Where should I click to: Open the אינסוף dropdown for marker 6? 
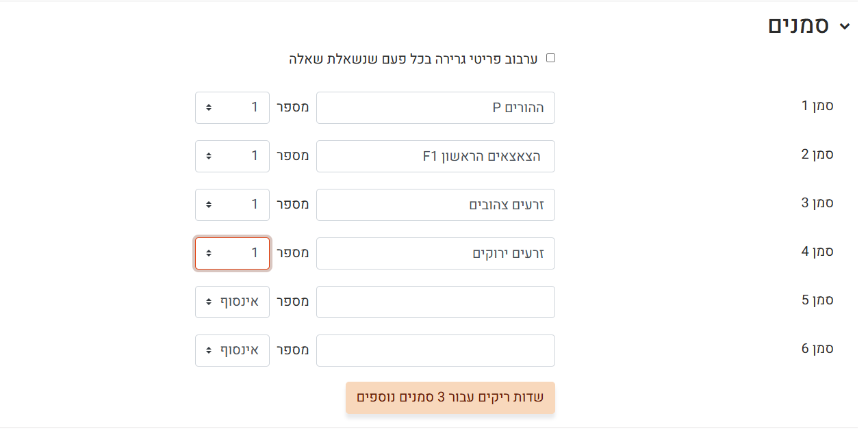click(x=233, y=351)
